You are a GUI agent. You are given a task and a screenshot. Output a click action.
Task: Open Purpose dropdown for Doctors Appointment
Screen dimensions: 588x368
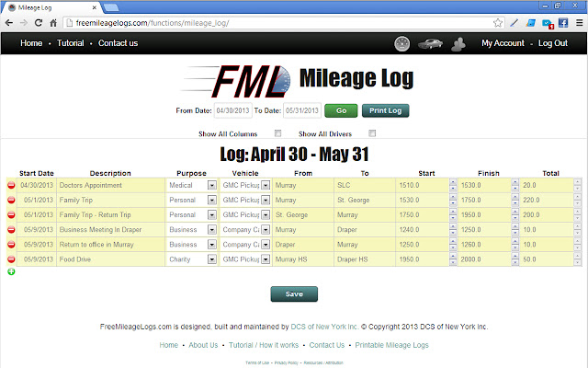click(x=212, y=185)
